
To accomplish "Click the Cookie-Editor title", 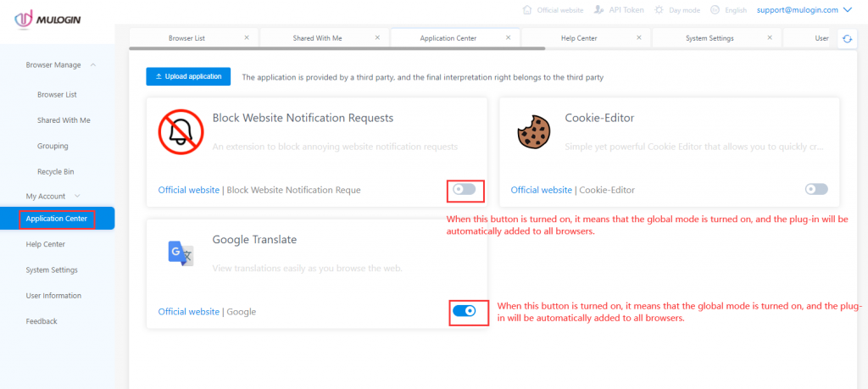I will (x=599, y=118).
